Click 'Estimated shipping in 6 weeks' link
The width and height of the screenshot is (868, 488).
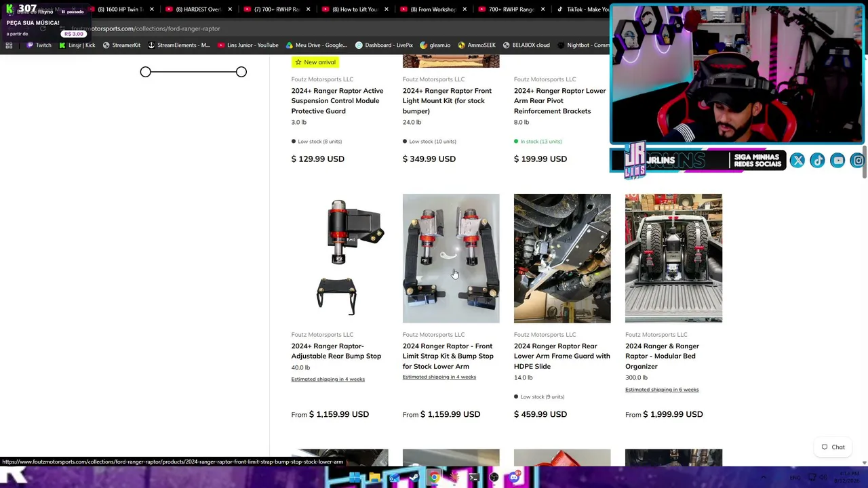662,390
